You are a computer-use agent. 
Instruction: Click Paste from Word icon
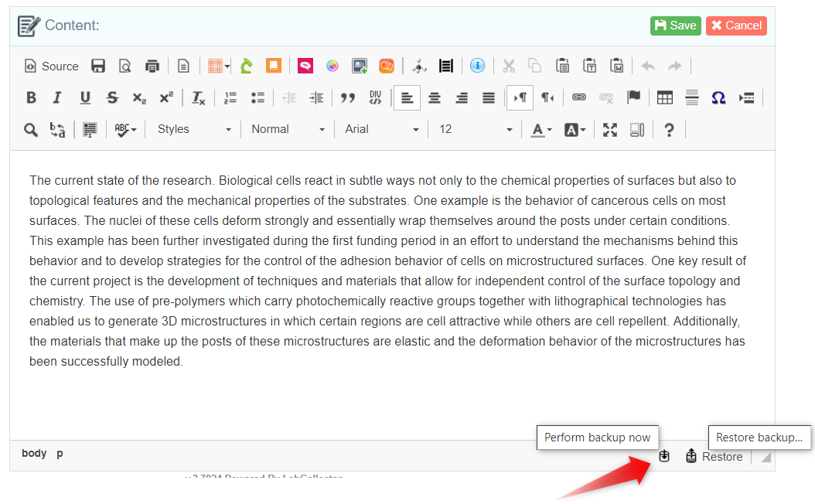click(616, 66)
